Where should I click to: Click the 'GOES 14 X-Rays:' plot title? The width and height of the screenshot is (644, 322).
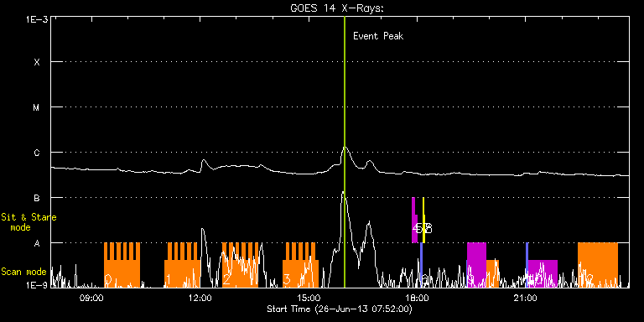pos(337,8)
